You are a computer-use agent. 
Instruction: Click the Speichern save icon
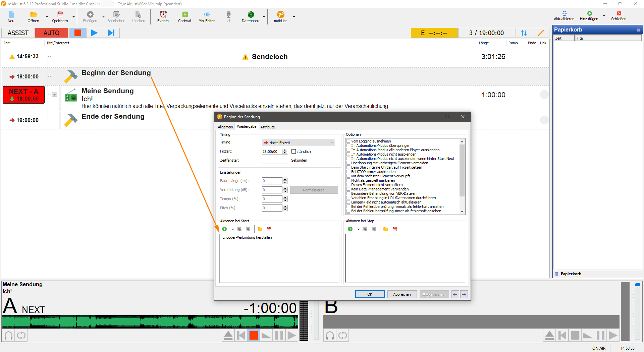[60, 16]
